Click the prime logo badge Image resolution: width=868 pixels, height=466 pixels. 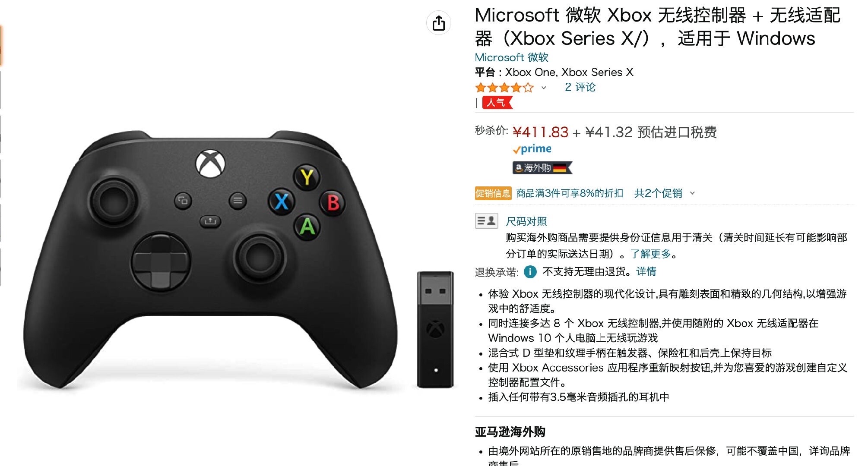(532, 149)
